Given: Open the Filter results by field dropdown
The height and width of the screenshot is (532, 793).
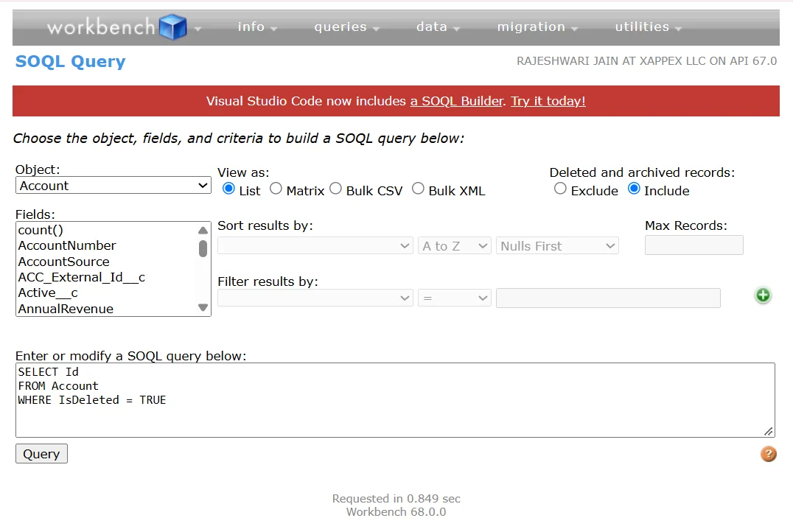Looking at the screenshot, I should (315, 298).
